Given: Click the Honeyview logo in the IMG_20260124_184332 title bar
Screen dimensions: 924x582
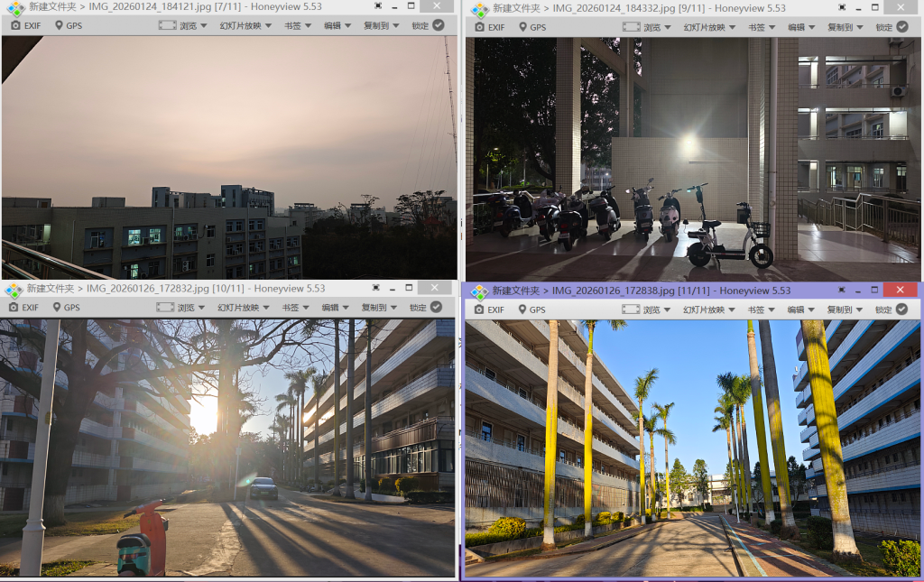Looking at the screenshot, I should [480, 9].
